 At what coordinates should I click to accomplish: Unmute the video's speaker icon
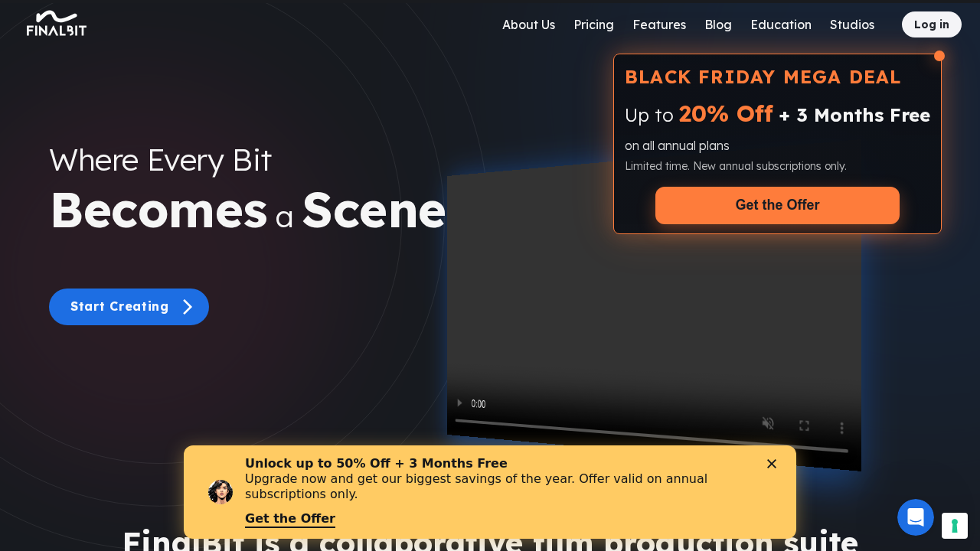click(768, 423)
